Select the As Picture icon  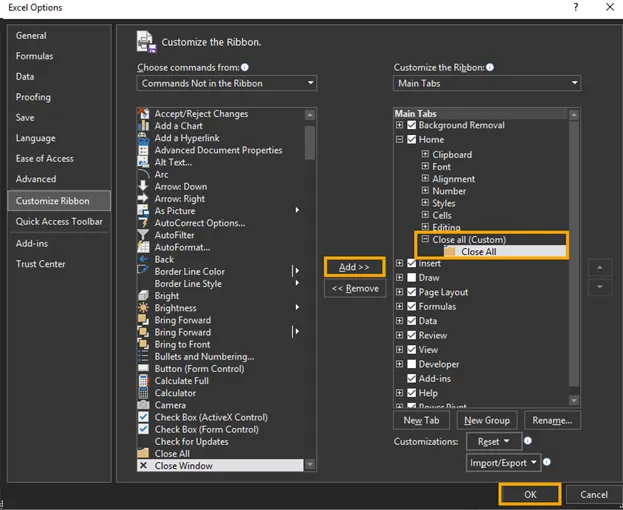pos(143,211)
